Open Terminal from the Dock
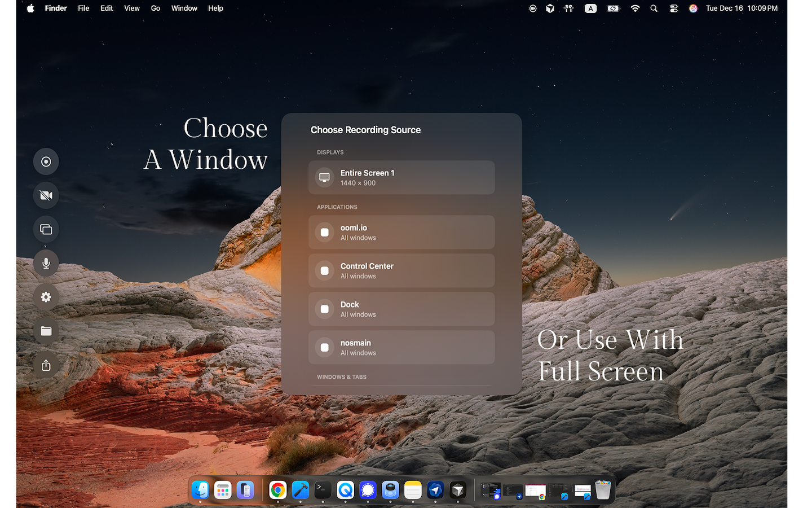The width and height of the screenshot is (812, 508). click(323, 490)
